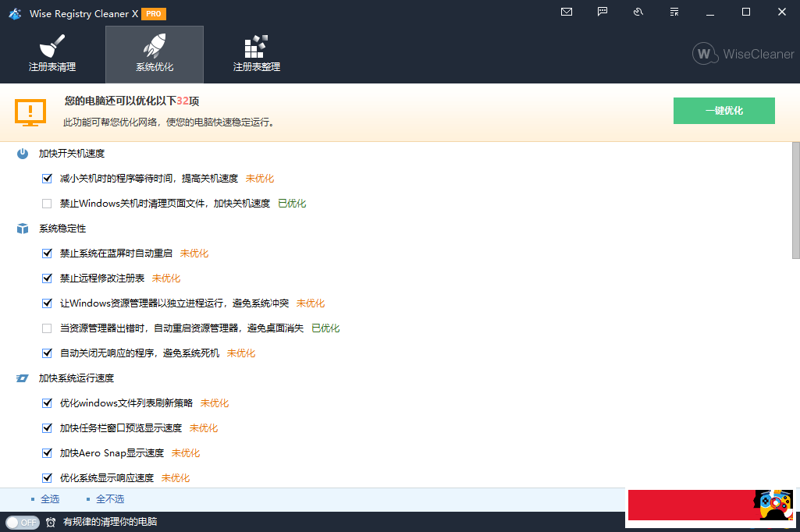Click the WiseCleaner logo

(742, 54)
